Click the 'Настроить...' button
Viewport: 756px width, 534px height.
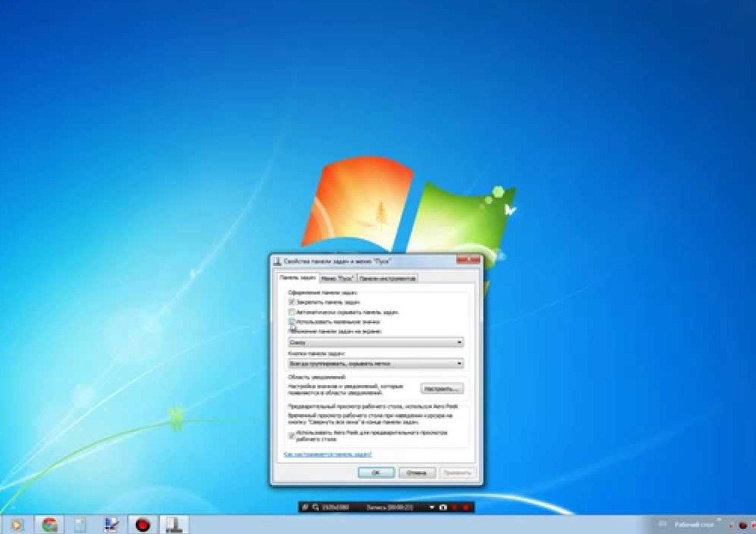coord(442,388)
